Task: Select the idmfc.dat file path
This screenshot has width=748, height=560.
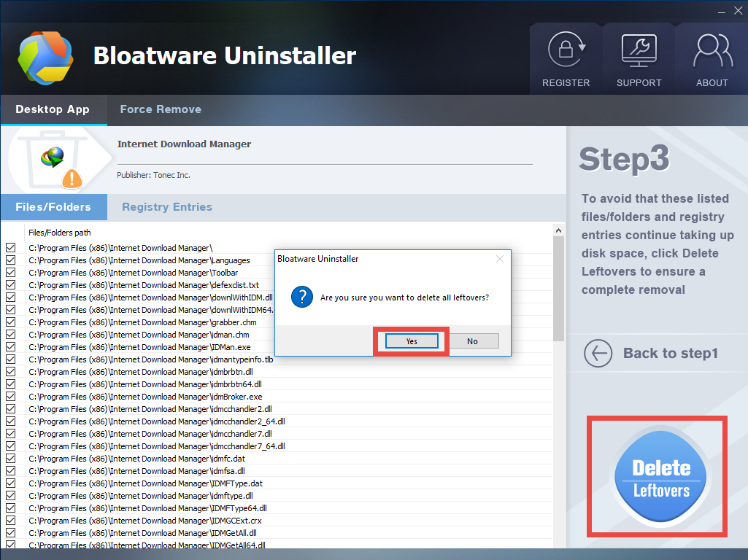Action: tap(137, 459)
